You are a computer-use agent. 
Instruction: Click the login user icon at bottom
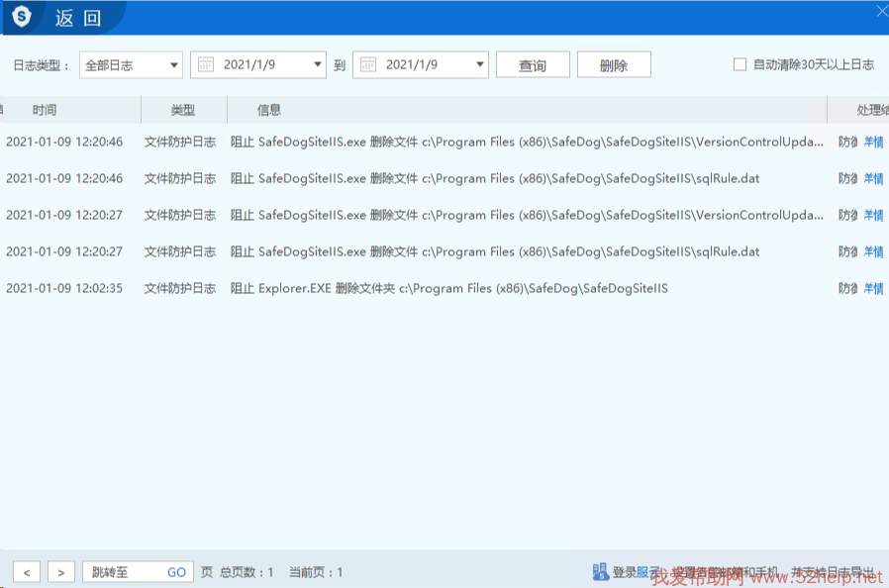601,572
